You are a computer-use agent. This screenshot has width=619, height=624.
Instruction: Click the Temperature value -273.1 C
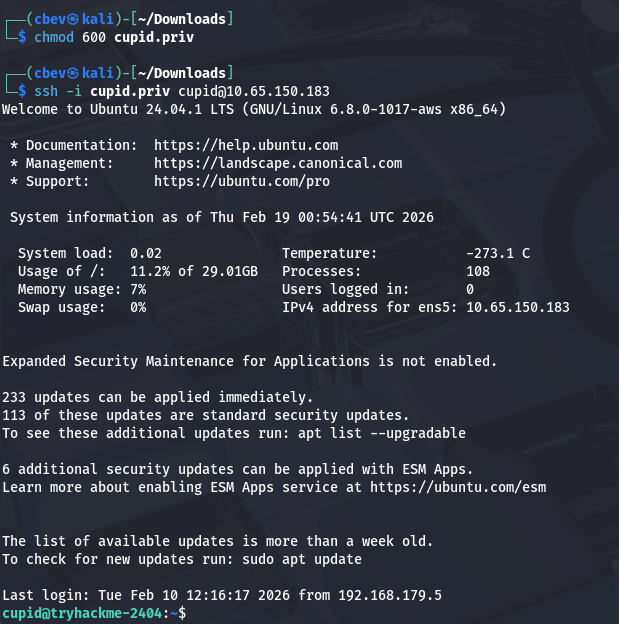coord(498,253)
